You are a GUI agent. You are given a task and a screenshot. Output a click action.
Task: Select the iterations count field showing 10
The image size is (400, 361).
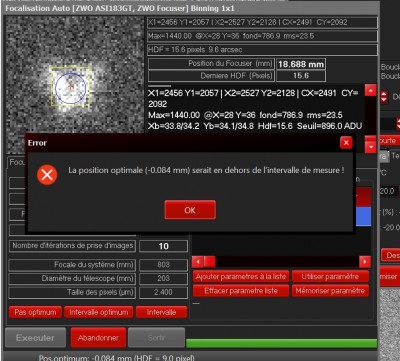point(163,246)
